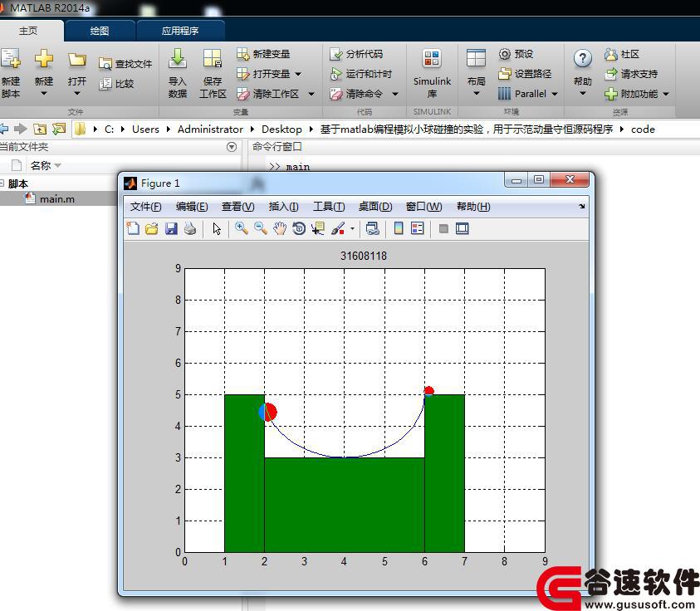Screen dimensions: 700x611
Task: Open the Insert (插入) menu in Figure 1
Action: click(283, 207)
